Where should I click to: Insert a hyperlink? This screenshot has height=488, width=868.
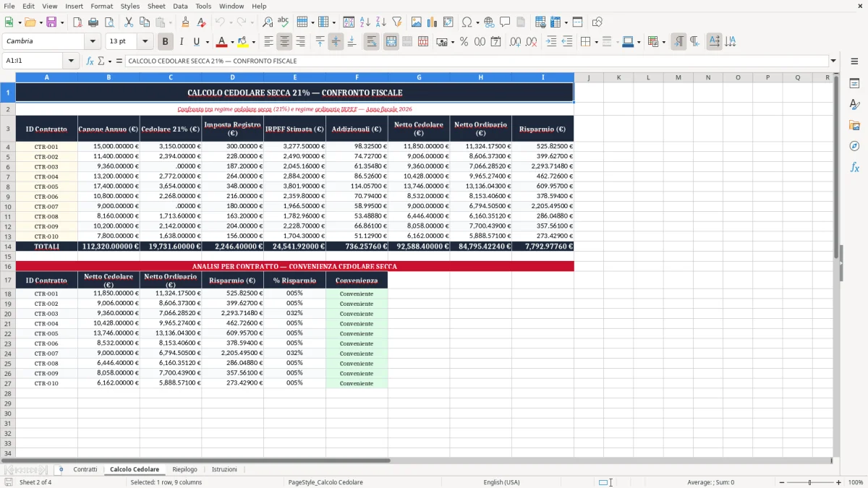[489, 22]
